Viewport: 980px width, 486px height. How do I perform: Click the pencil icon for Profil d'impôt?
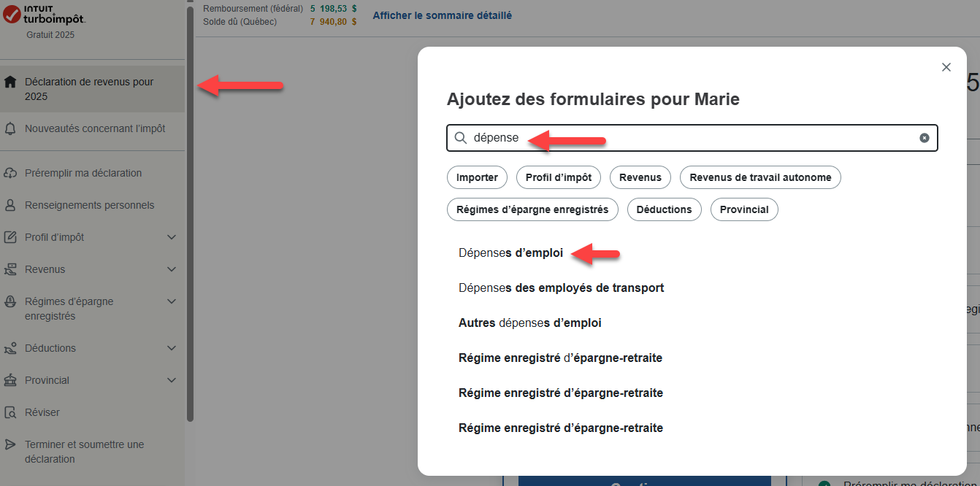10,237
